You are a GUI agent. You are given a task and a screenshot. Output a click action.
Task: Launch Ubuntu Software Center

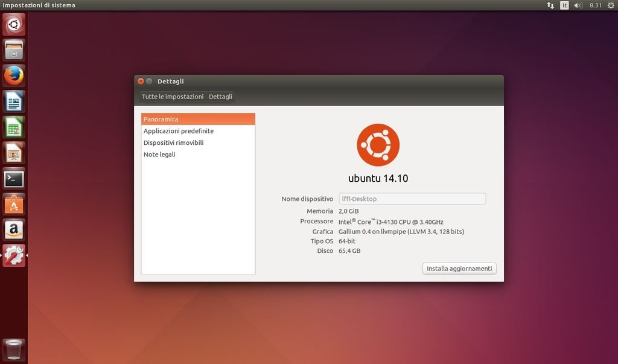pos(13,205)
